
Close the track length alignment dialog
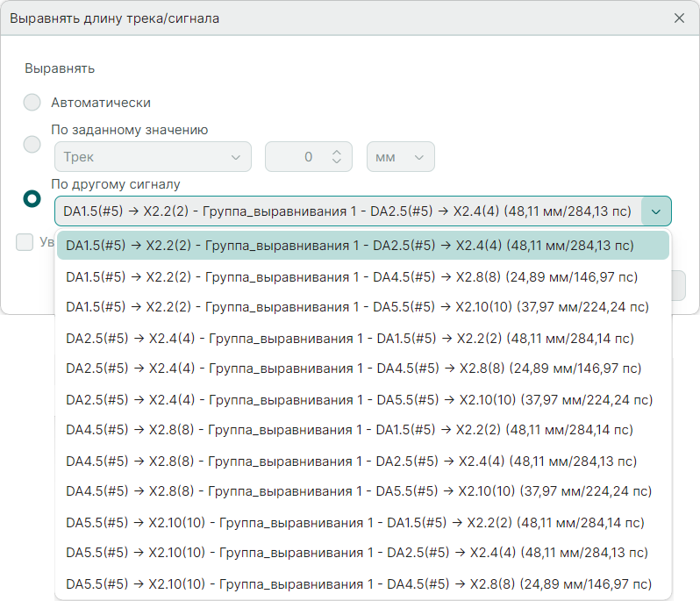tap(679, 18)
